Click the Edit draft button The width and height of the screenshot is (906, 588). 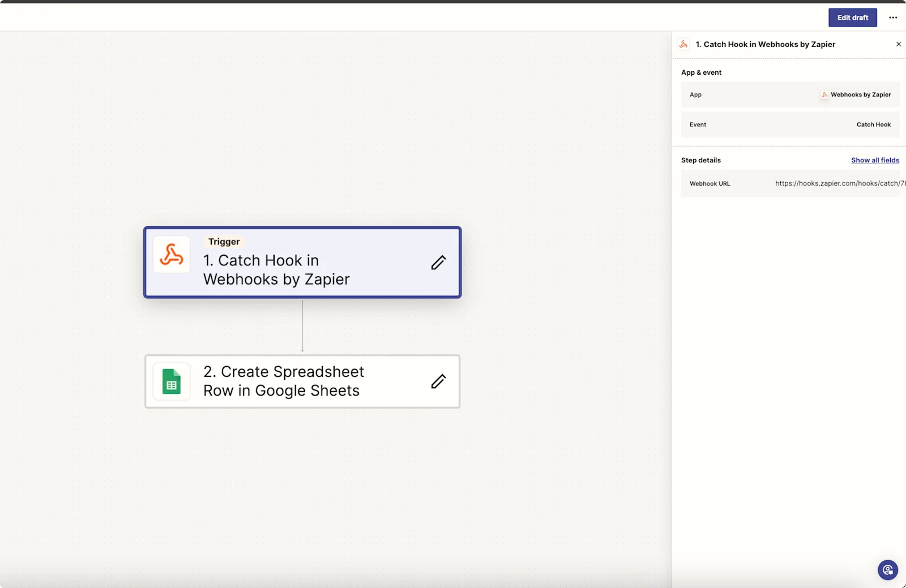point(852,18)
